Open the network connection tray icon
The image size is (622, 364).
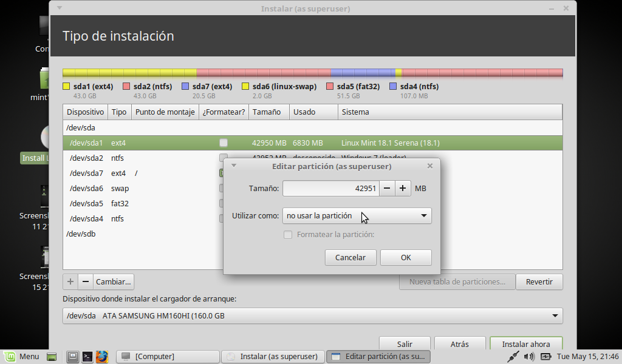(x=513, y=357)
